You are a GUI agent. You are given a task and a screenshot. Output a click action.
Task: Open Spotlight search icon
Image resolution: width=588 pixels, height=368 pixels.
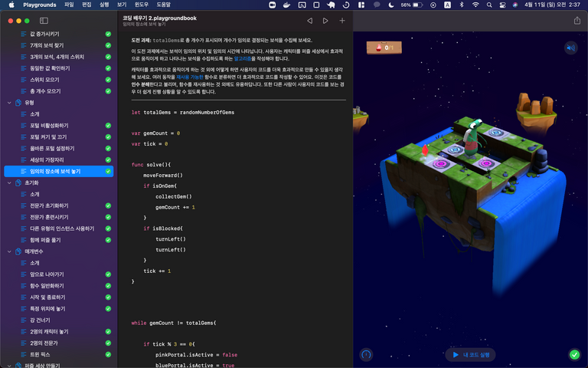pos(489,5)
